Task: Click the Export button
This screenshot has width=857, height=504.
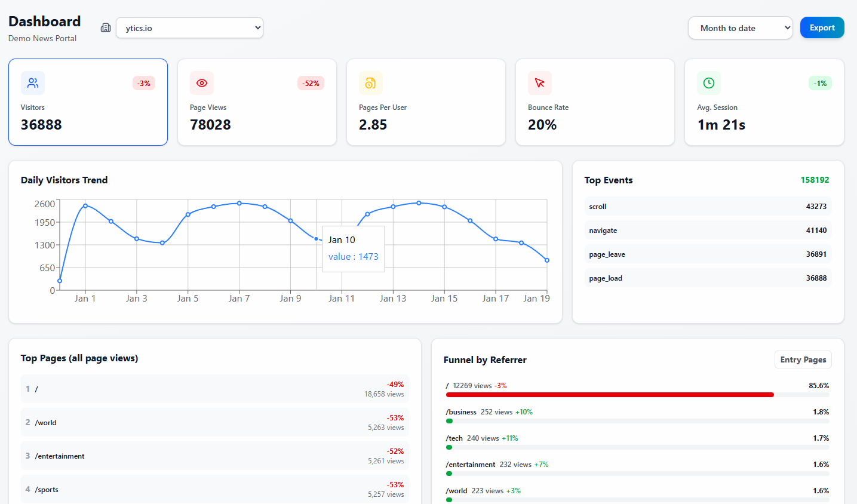Action: (822, 27)
